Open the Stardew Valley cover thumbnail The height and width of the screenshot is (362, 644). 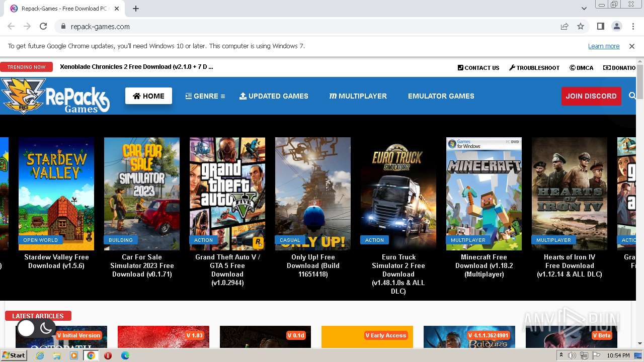56,194
